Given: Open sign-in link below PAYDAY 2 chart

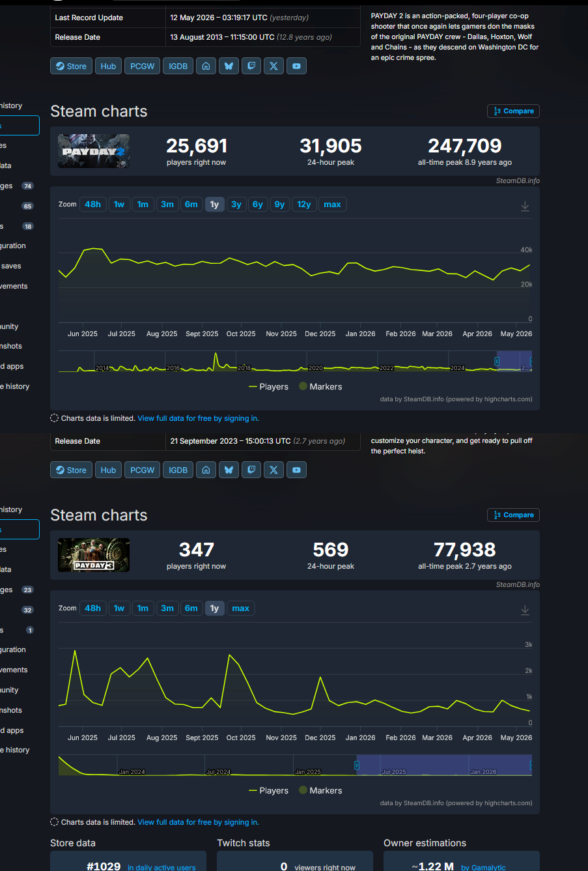Looking at the screenshot, I should 198,418.
